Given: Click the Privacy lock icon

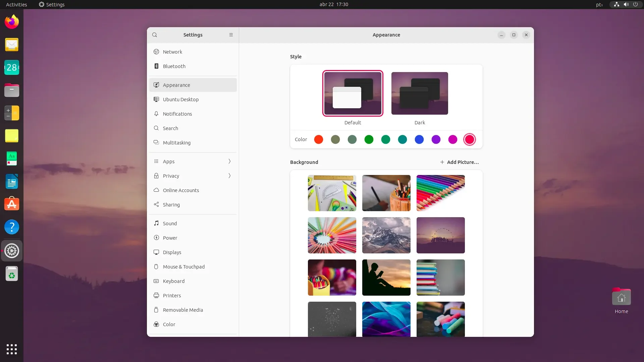Looking at the screenshot, I should coord(156,176).
